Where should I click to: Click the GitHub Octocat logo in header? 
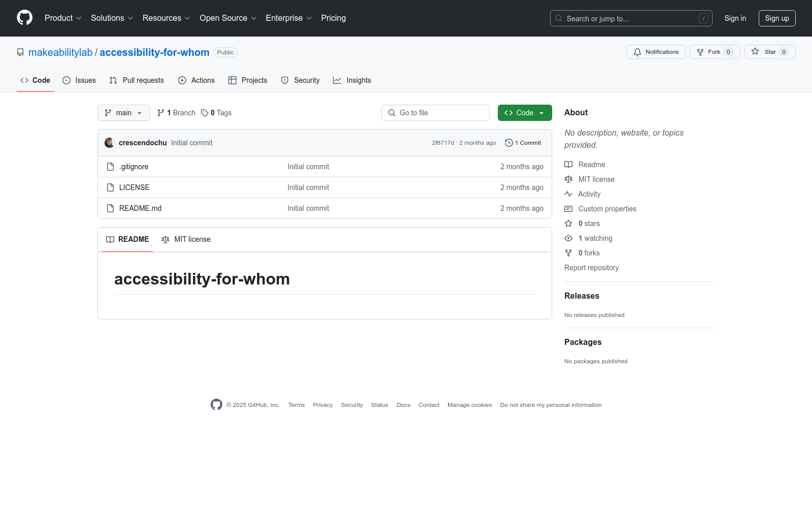coord(24,18)
